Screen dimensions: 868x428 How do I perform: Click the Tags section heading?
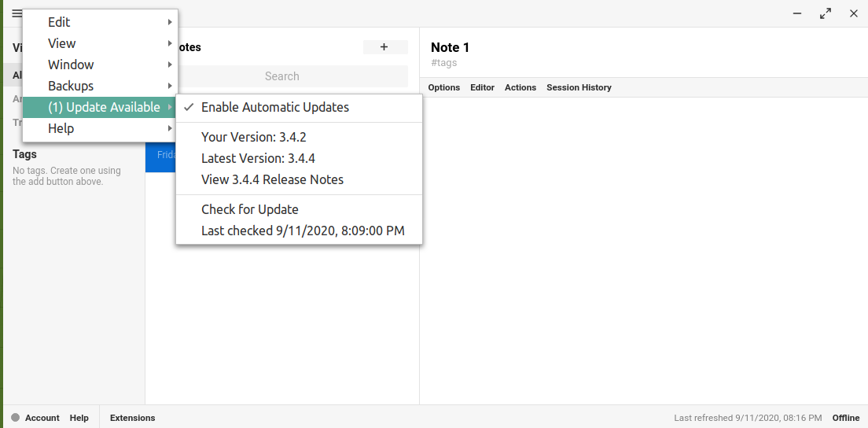tap(25, 154)
